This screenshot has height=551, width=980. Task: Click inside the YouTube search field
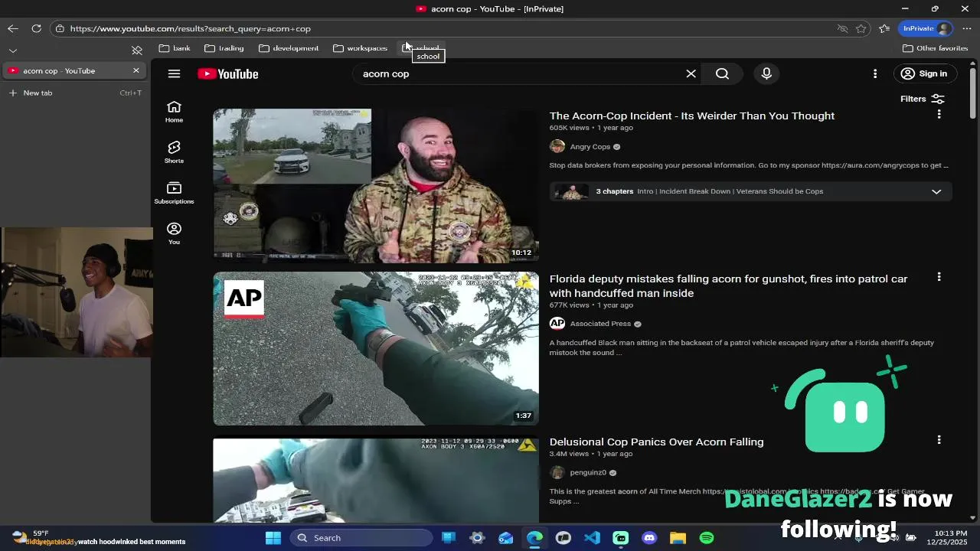(x=521, y=73)
